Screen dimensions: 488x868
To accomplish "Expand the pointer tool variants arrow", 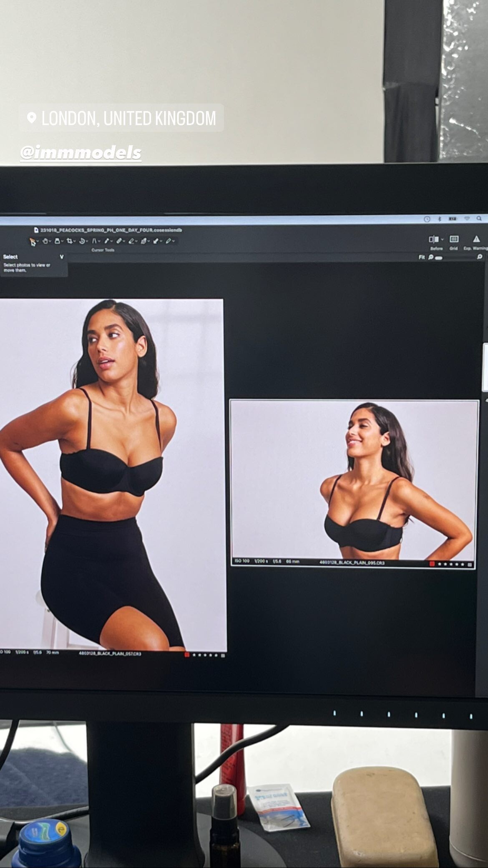I will tap(38, 241).
